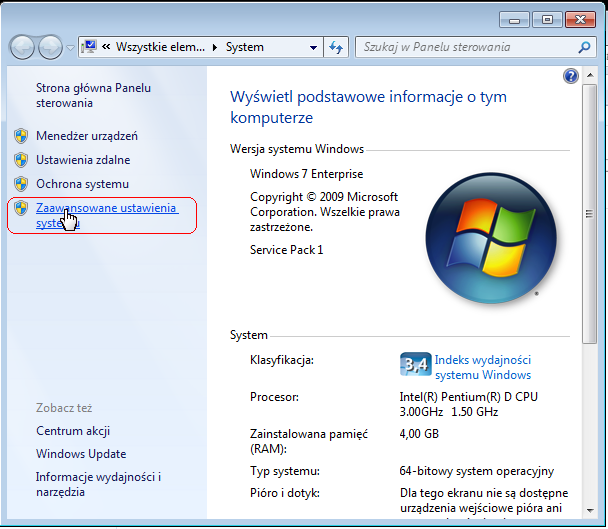
Task: Open Ustawienia zdalne
Action: click(x=83, y=160)
